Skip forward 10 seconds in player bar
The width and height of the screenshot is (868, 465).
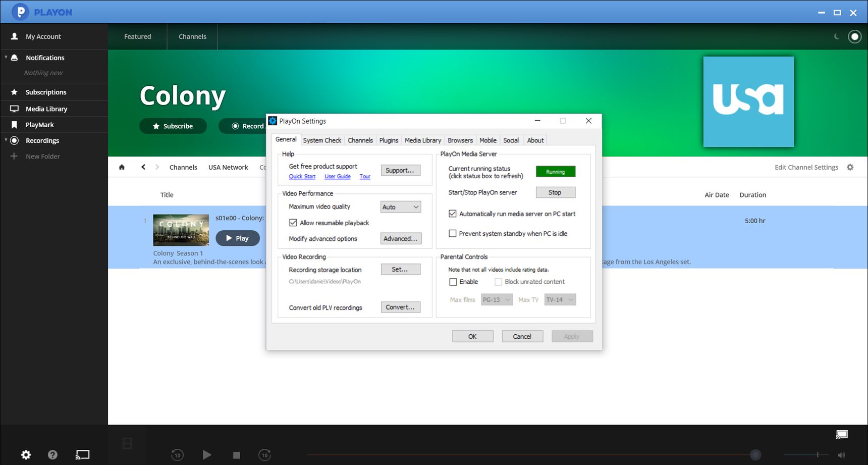265,455
